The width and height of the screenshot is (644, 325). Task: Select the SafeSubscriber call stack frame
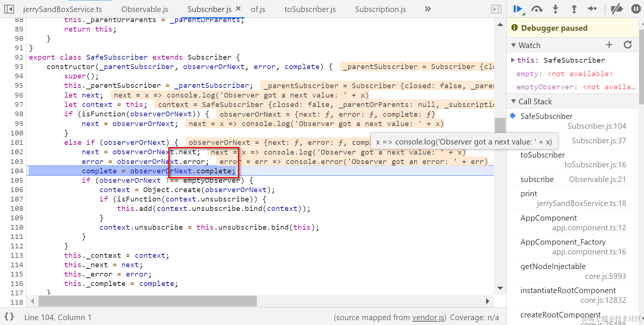573,121
